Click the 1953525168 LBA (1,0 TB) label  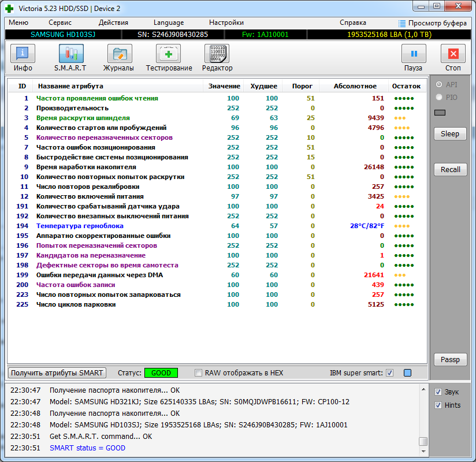point(389,35)
